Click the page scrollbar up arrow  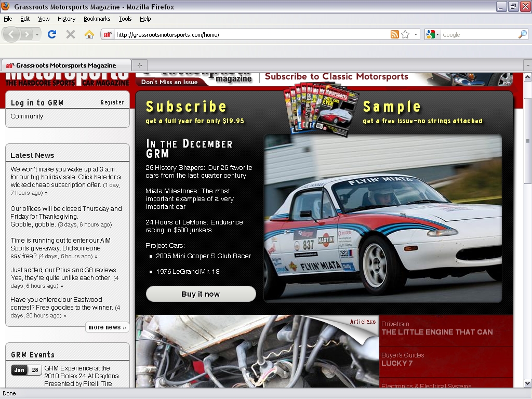click(528, 77)
